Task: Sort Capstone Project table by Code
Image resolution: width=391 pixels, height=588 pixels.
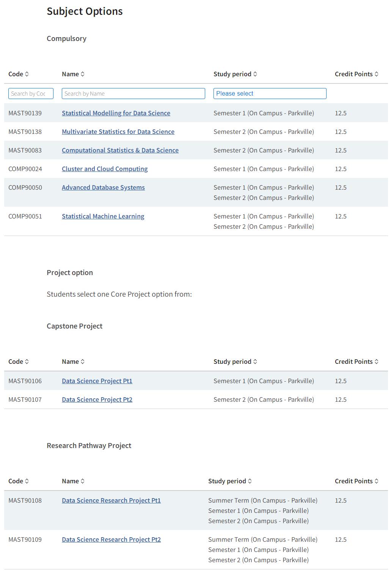Action: point(19,362)
